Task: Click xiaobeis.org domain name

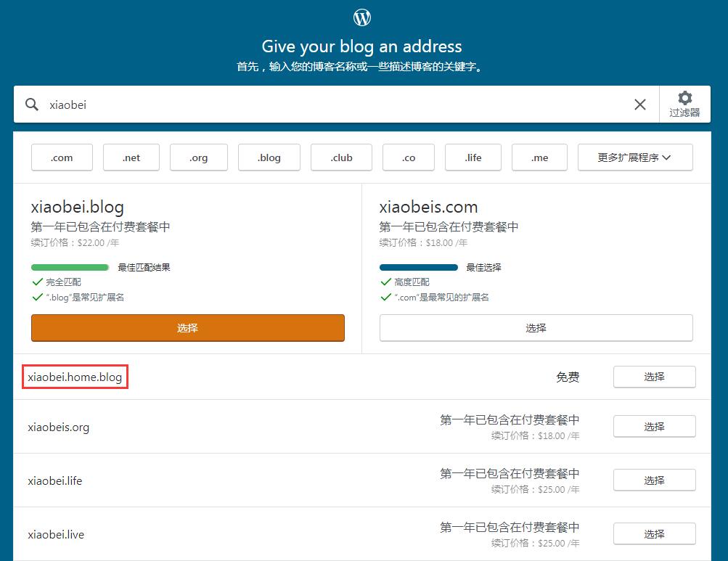Action: (x=59, y=427)
